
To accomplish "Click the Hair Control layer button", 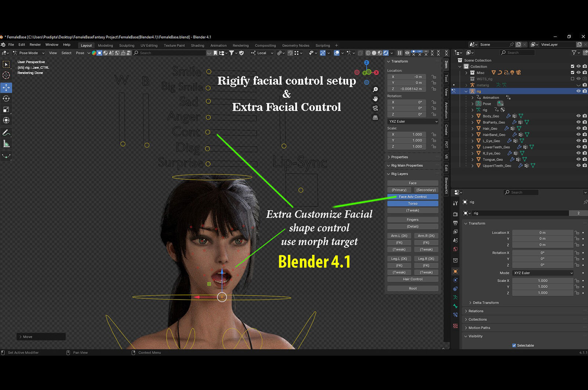I will tap(413, 279).
